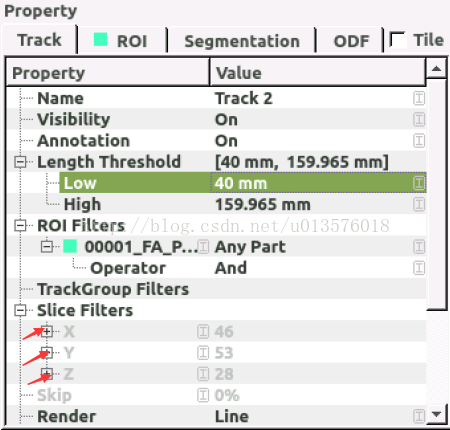Click the 'Track 2' name value
The height and width of the screenshot is (430, 450).
[x=244, y=98]
